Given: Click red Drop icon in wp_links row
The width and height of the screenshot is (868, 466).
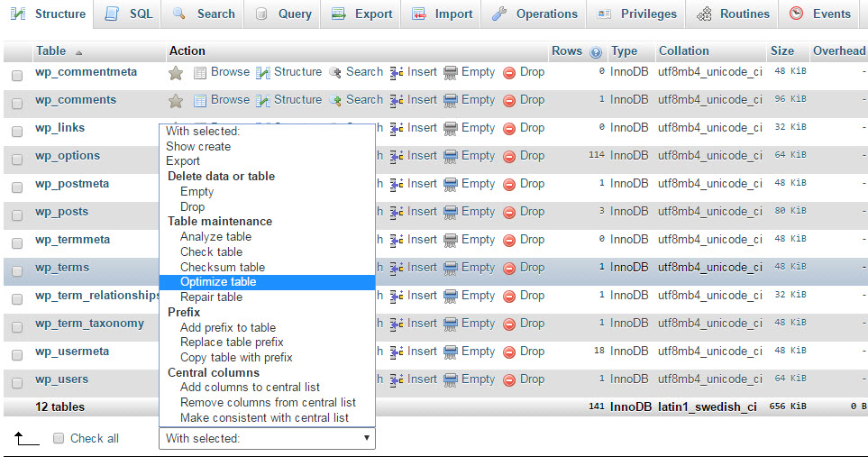Looking at the screenshot, I should pos(509,128).
